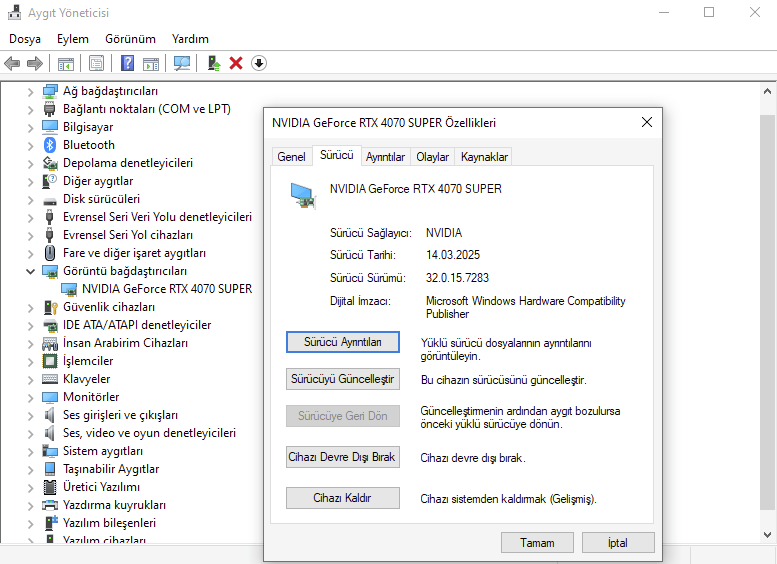This screenshot has height=564, width=777.
Task: Click the Depolama denetleyicileri icon
Action: [50, 163]
